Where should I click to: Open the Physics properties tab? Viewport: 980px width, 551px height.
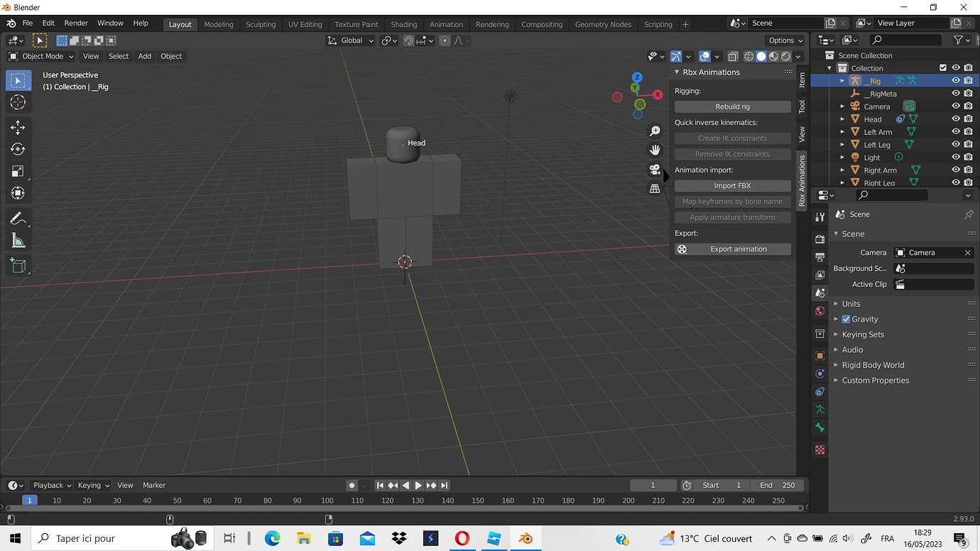click(x=820, y=391)
